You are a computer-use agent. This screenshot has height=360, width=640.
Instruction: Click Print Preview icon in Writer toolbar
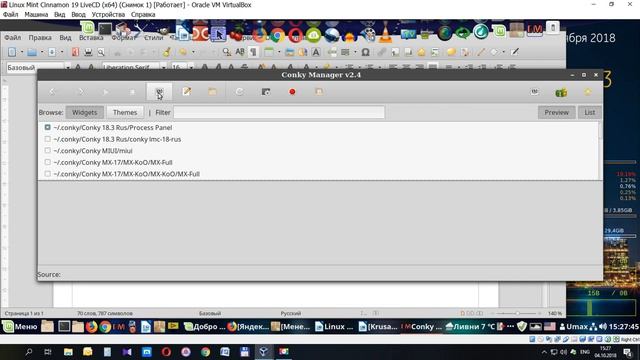(101, 52)
